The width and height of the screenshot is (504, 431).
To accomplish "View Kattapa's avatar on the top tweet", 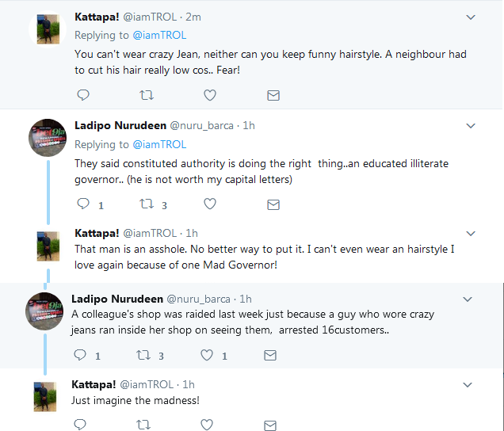I will coord(45,30).
